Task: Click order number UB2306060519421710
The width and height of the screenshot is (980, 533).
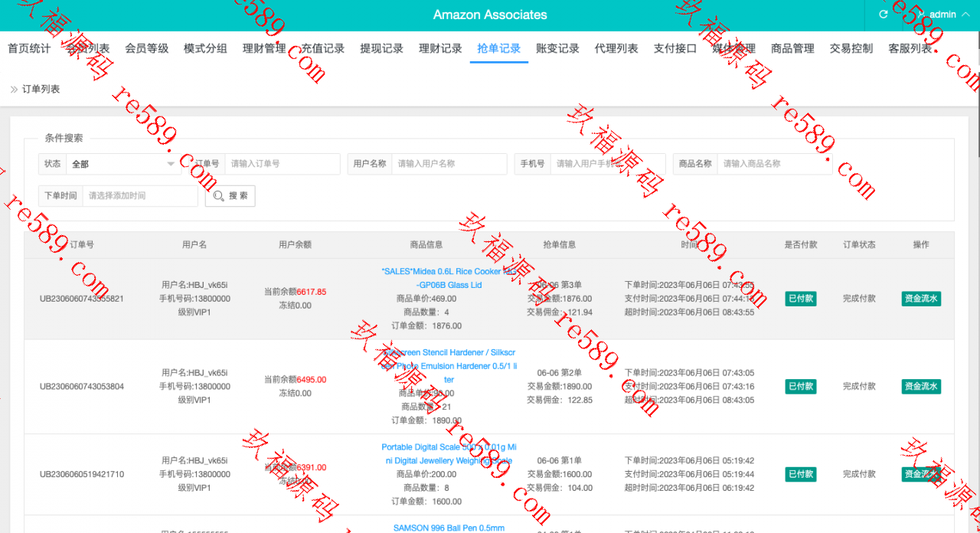Action: point(82,475)
